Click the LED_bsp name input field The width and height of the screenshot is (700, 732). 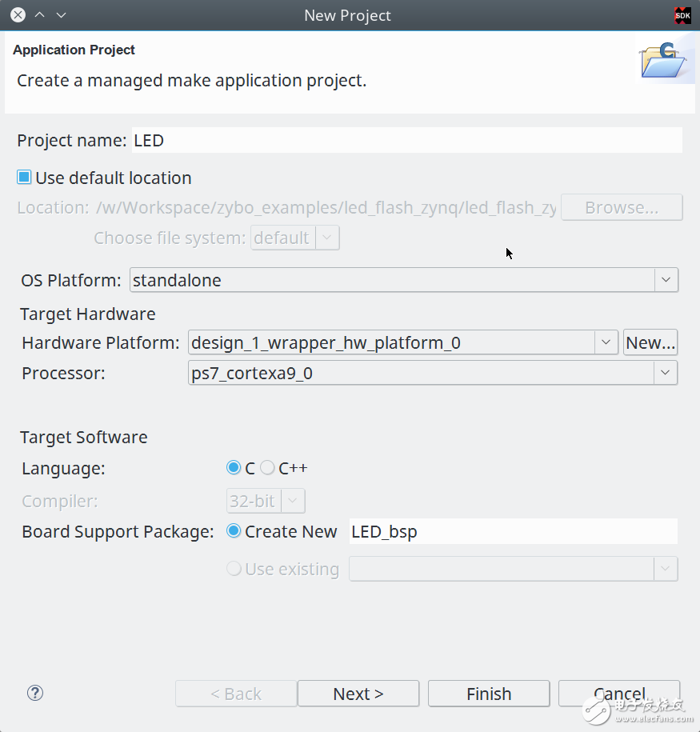pos(513,531)
